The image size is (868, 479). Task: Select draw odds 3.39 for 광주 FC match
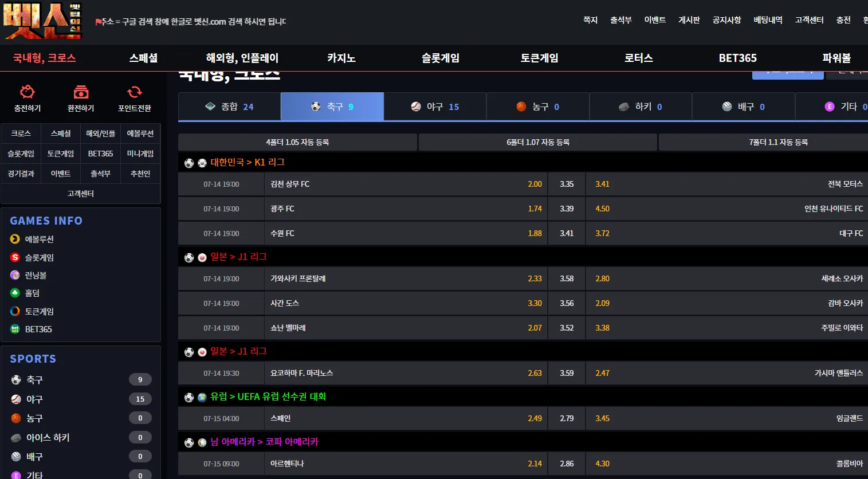tap(566, 209)
